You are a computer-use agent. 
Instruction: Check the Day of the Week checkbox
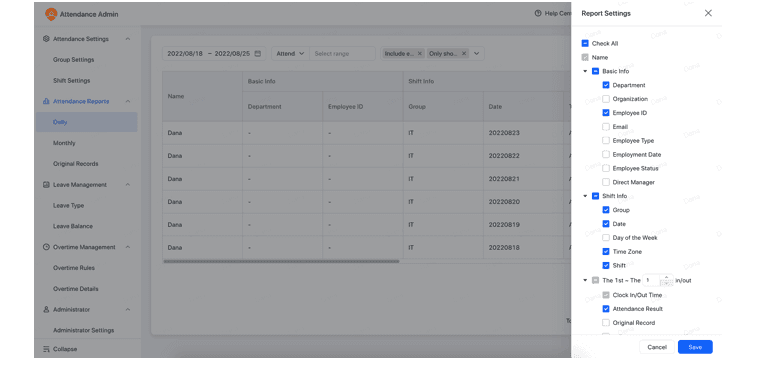coord(606,238)
